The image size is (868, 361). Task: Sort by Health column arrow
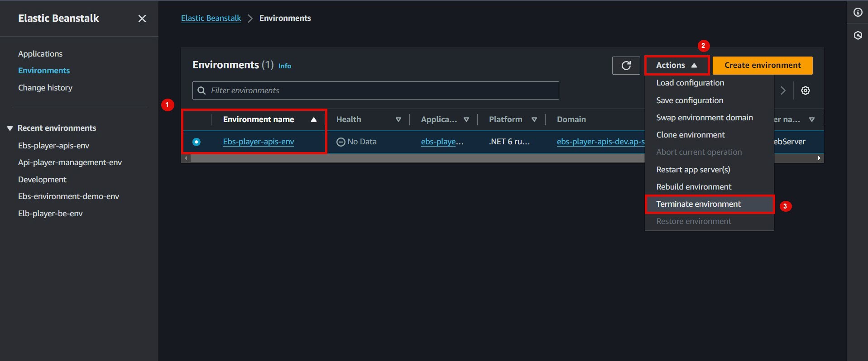pyautogui.click(x=398, y=119)
